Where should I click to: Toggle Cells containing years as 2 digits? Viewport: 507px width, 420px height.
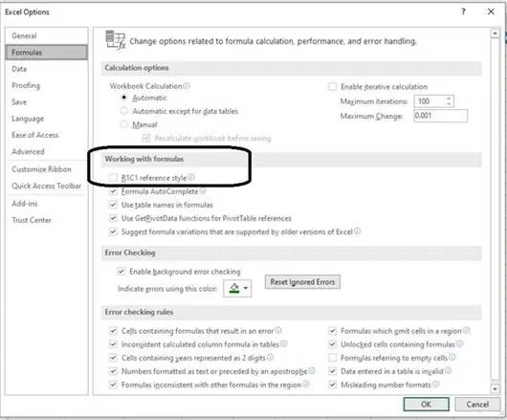pos(113,358)
